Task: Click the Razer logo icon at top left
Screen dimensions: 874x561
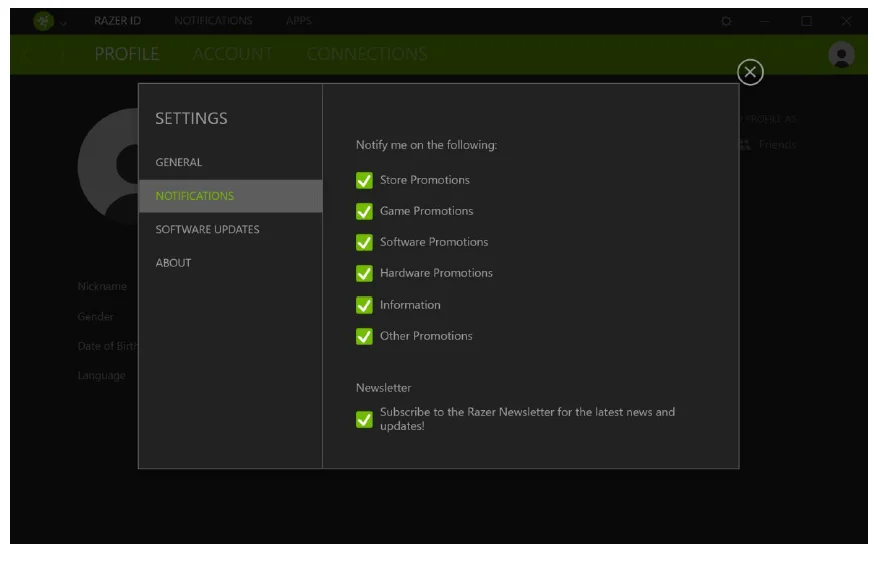Action: click(x=43, y=21)
